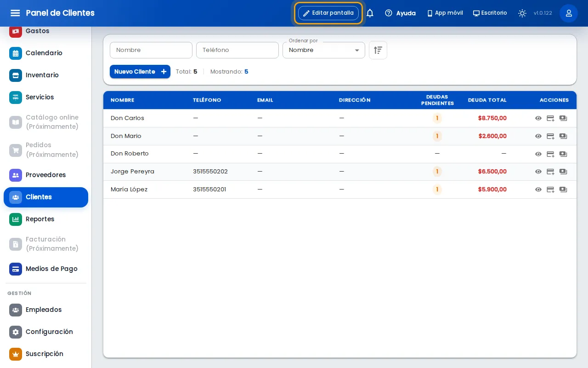Focus the Nombre filter field

tap(151, 50)
